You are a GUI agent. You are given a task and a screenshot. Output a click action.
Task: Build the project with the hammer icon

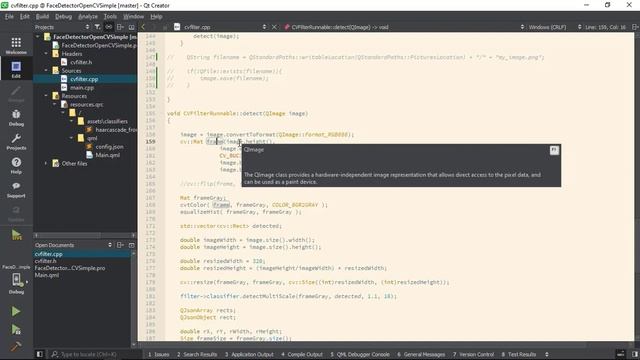16,347
